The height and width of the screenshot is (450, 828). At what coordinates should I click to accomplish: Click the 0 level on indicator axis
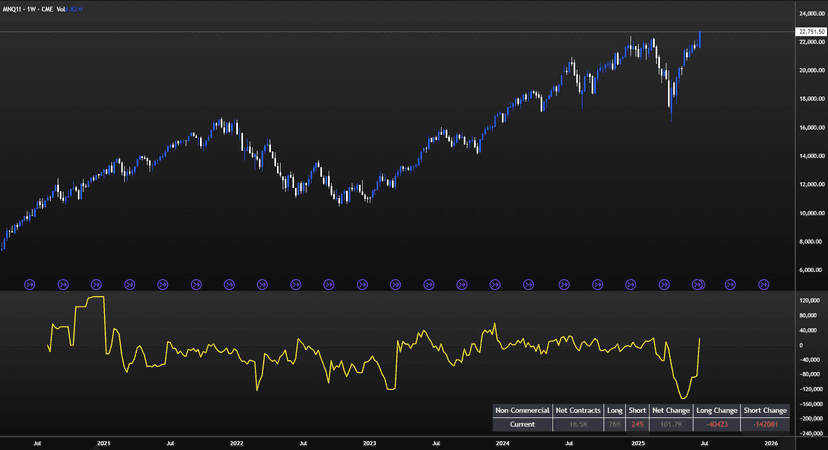pyautogui.click(x=801, y=345)
